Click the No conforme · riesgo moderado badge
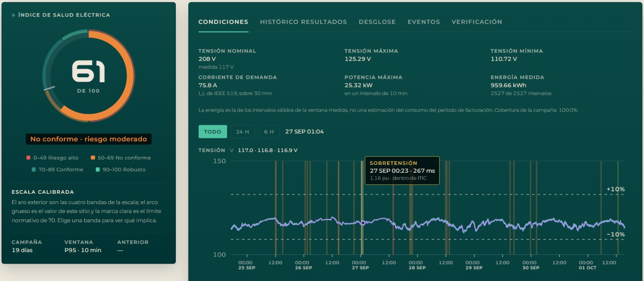The height and width of the screenshot is (281, 644). (x=88, y=139)
